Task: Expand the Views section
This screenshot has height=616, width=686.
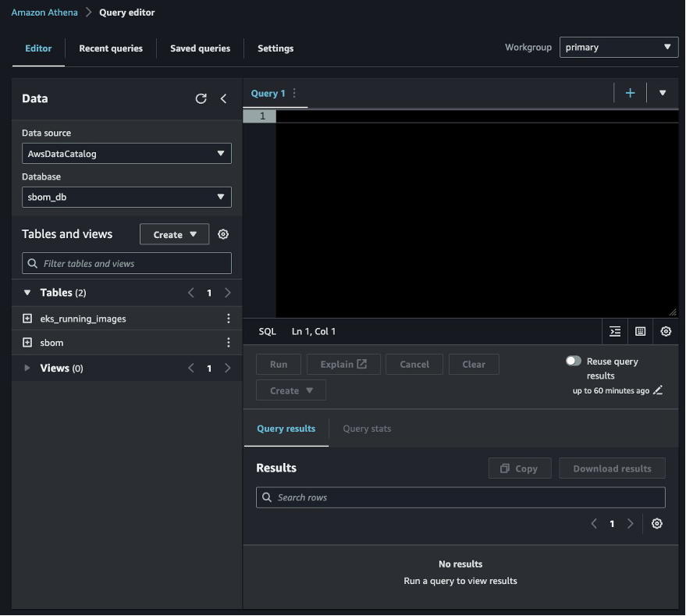Action: (x=27, y=368)
